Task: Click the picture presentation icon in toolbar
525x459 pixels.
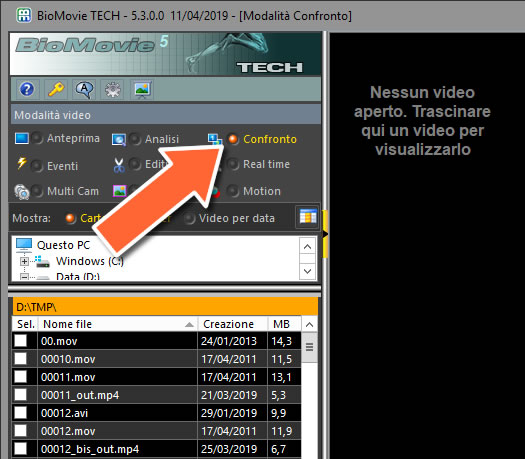Action: pos(142,89)
